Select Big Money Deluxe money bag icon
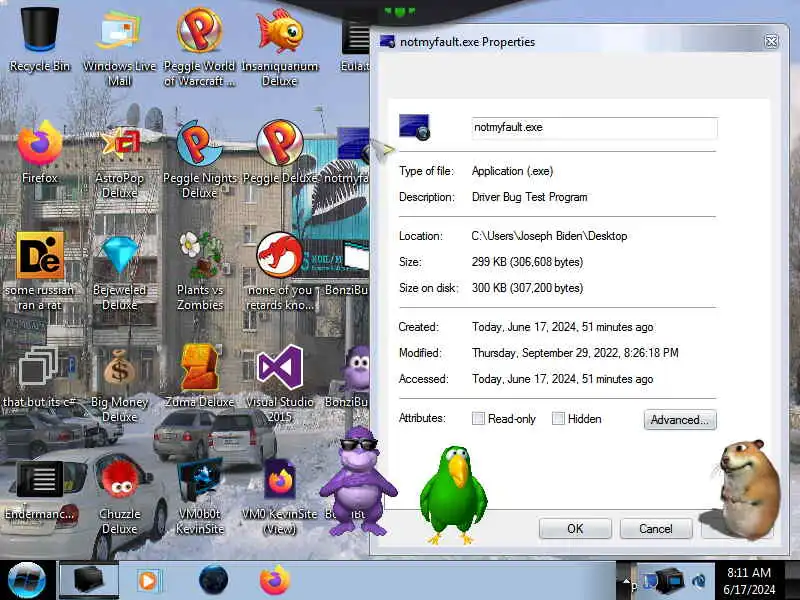The width and height of the screenshot is (800, 600). 119,385
